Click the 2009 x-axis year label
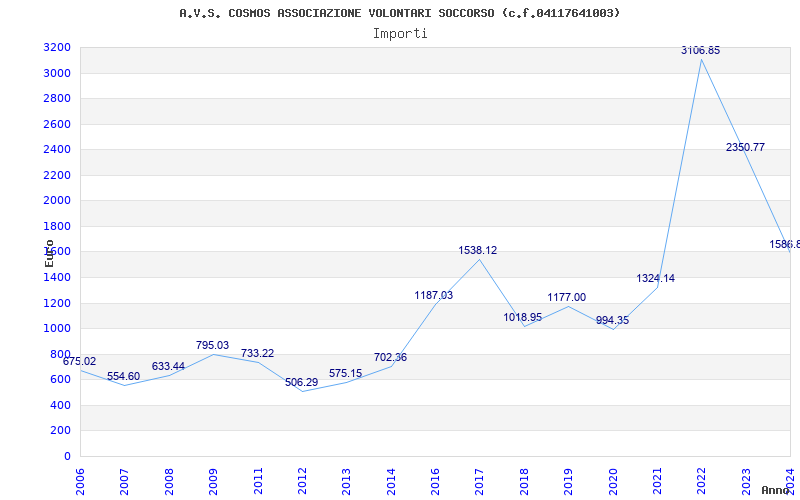This screenshot has height=500, width=800. (213, 481)
